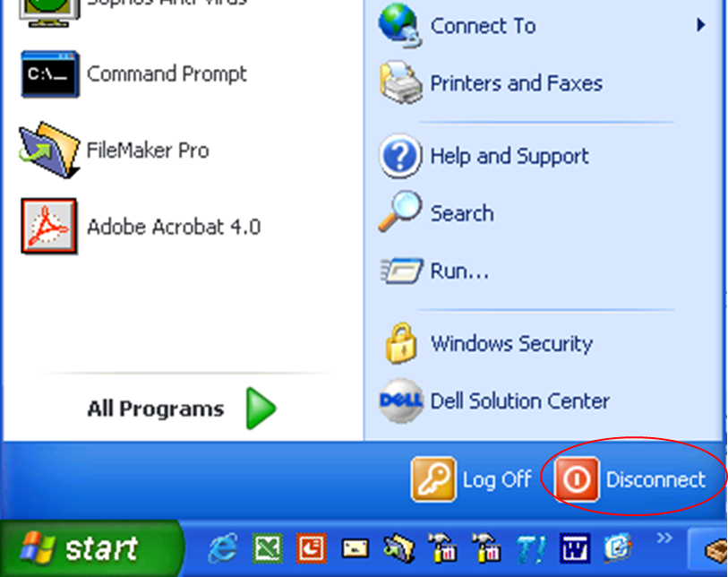Open Help and Support
Screen dimensions: 728x577
pyautogui.click(x=484, y=156)
